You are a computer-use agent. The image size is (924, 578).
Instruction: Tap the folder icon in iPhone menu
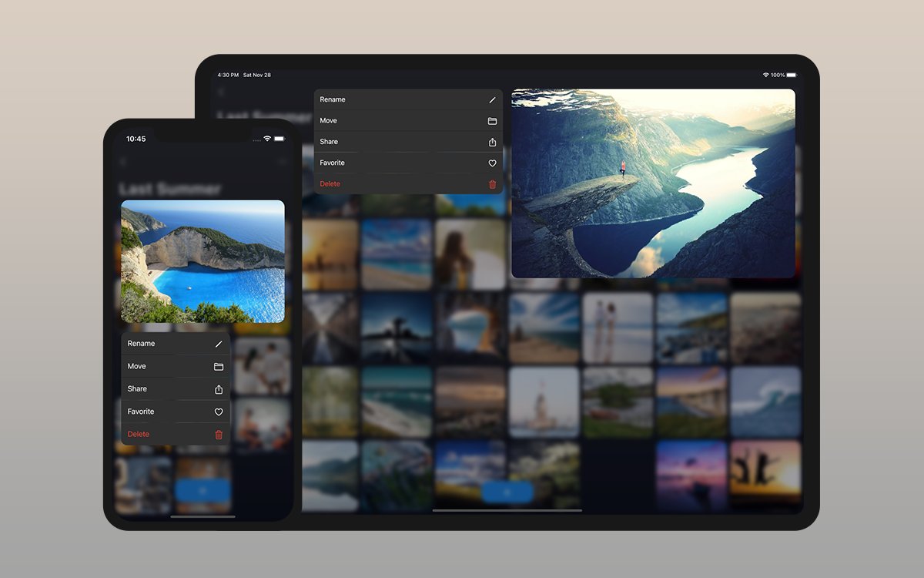click(219, 367)
